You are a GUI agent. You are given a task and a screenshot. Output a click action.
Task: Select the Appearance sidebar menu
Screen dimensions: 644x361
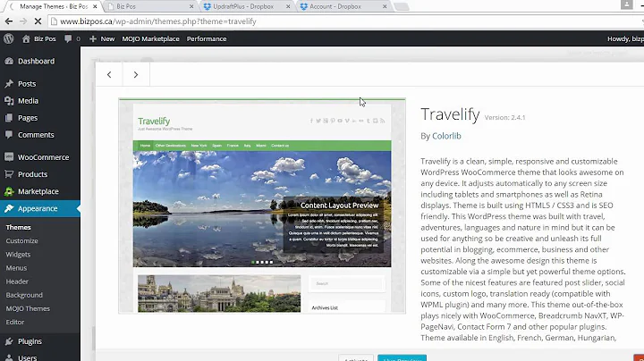tap(40, 208)
